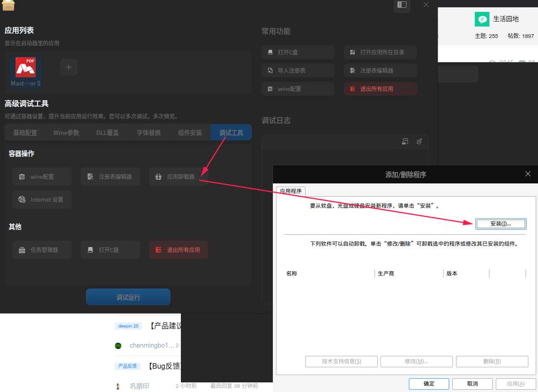Click 巩朋印's avatar icon
538x392 pixels.
(x=118, y=386)
